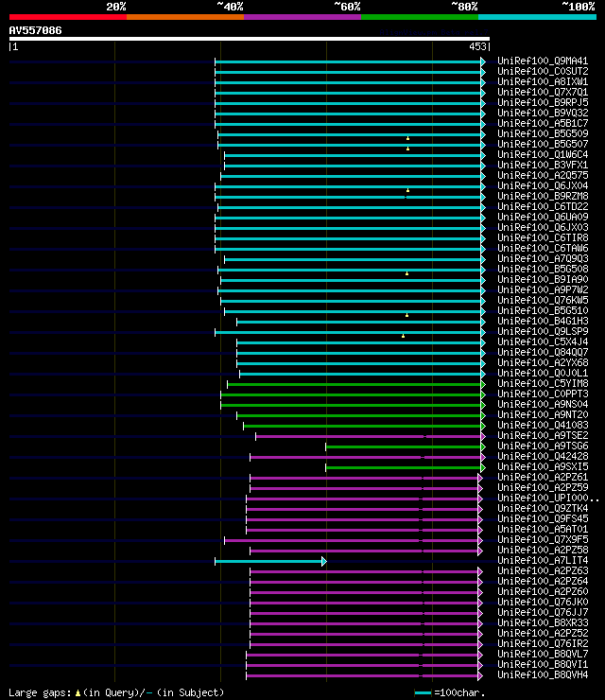
Task: Click the orange ~40% identity color bar
Action: click(x=185, y=17)
